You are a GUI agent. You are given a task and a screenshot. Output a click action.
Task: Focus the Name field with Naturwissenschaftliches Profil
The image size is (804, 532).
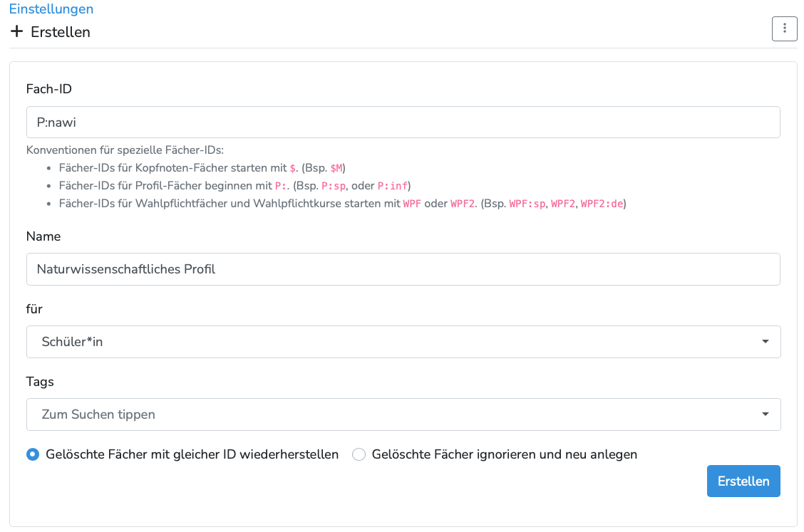(403, 269)
